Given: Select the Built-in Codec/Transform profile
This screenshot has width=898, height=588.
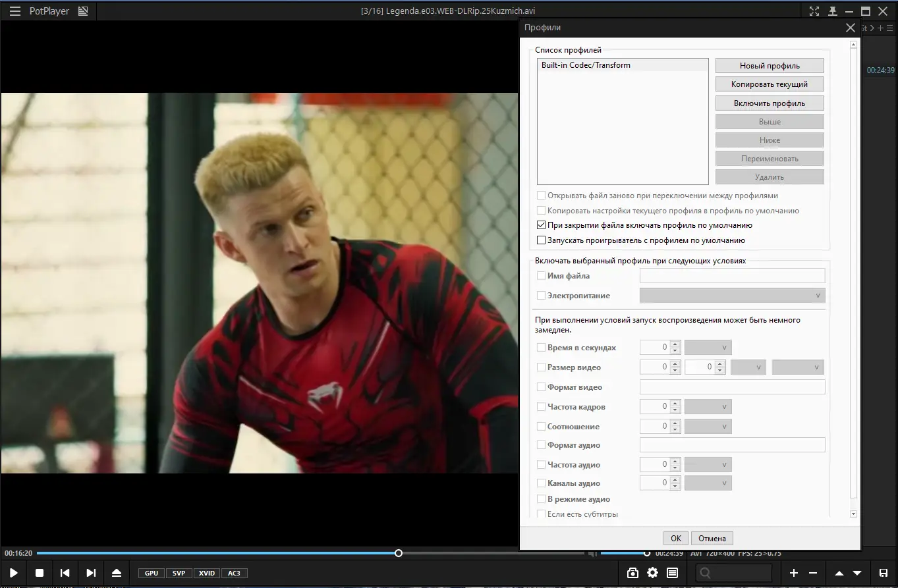Looking at the screenshot, I should coord(623,65).
